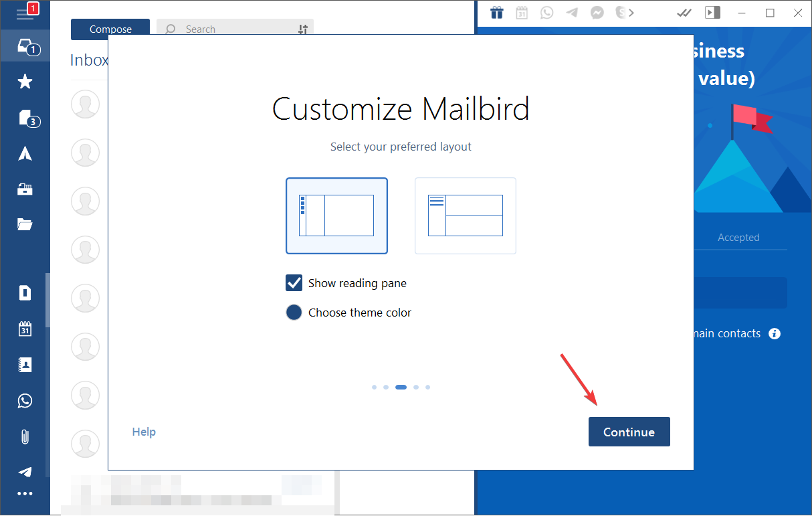Open the Help link in dialog
Screen dimensions: 812x516
point(144,432)
